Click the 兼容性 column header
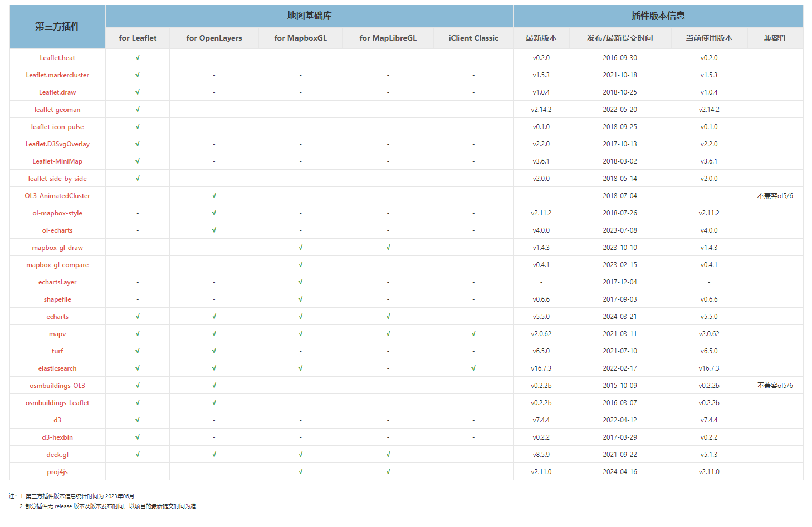Viewport: 812px width, 527px height. 775,38
